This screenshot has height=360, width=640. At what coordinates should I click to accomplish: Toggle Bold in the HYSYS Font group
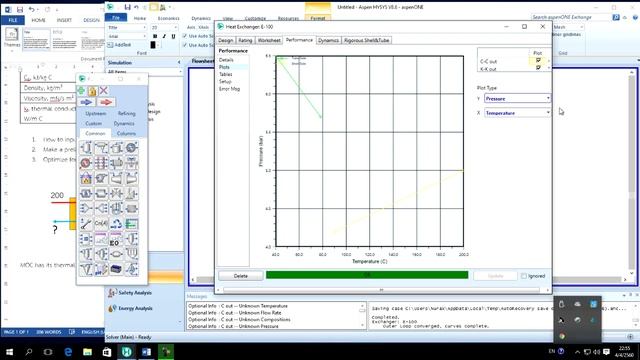[155, 36]
